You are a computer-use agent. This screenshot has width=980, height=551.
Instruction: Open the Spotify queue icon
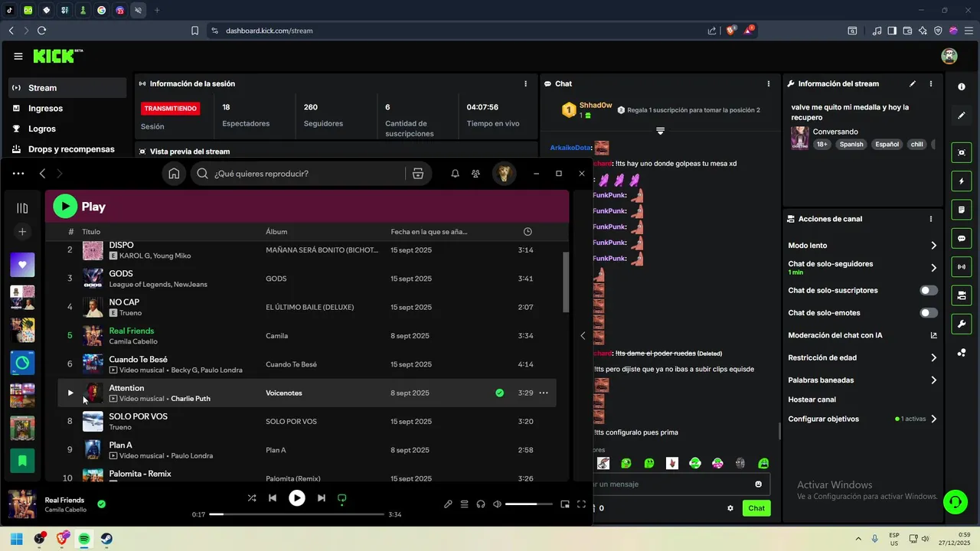point(464,504)
